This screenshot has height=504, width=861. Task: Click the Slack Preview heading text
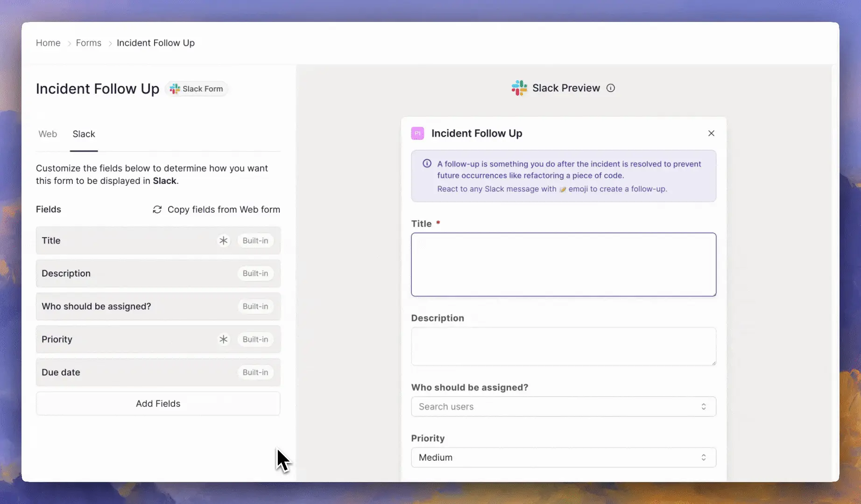566,88
